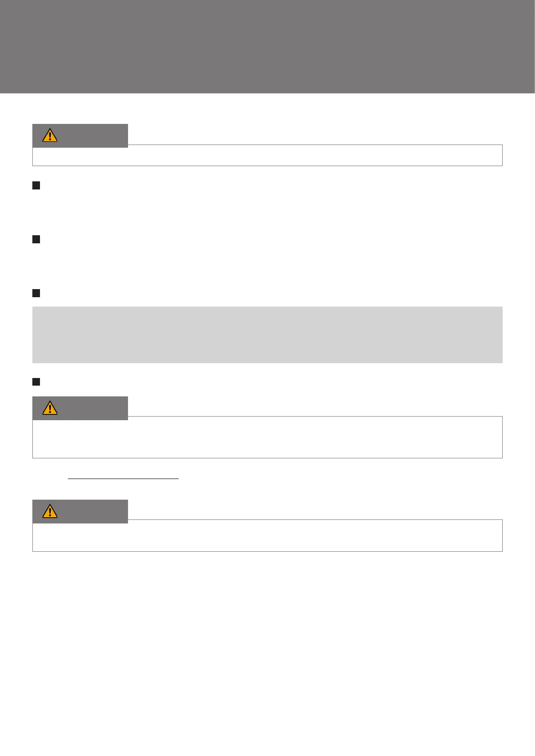The image size is (535, 756).
Task: Click the third black square bullet
Action: [x=36, y=293]
